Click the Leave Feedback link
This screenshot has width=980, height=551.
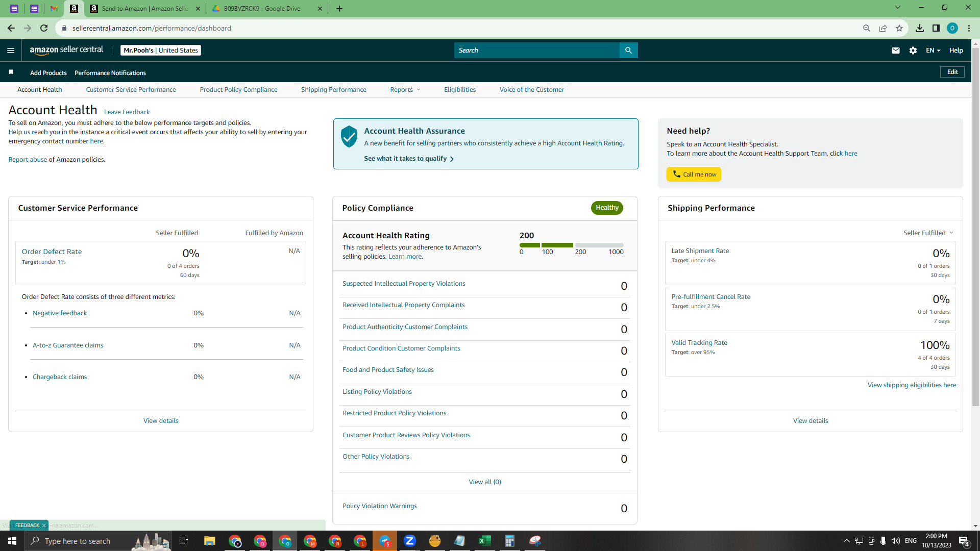click(127, 112)
